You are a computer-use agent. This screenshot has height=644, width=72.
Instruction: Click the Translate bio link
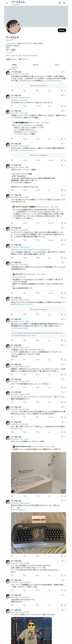coord(10,52)
